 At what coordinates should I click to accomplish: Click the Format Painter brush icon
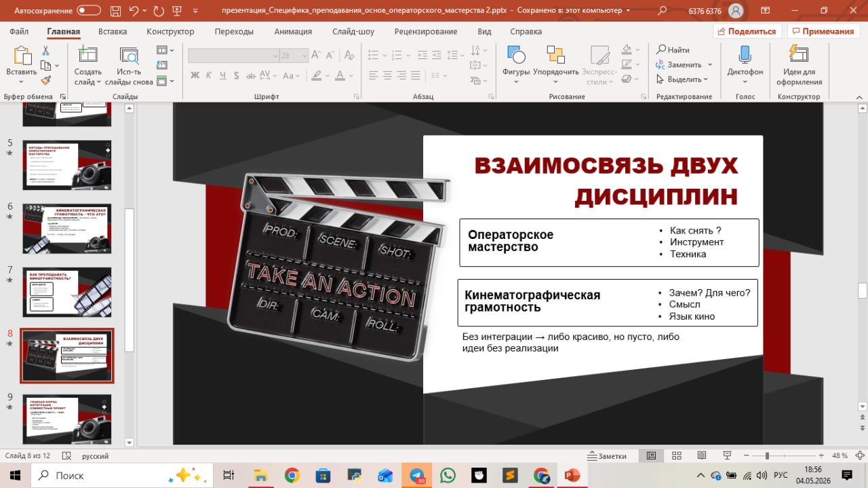(45, 80)
